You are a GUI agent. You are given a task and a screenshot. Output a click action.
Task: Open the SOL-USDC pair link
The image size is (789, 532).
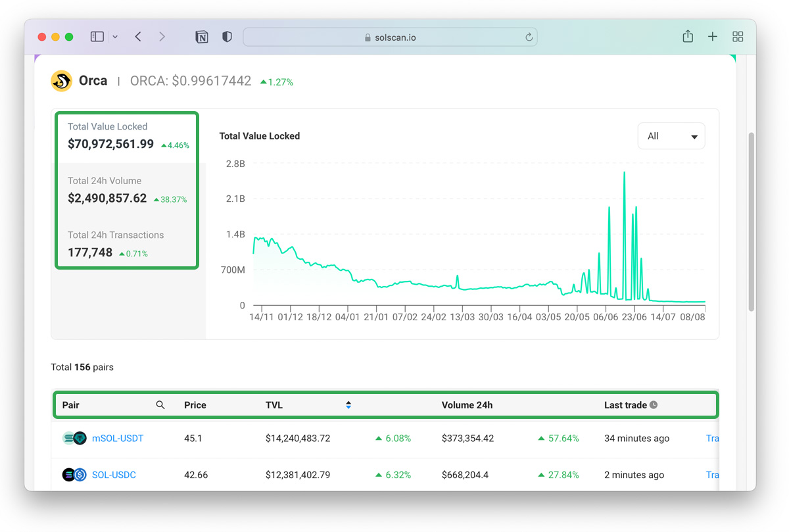[114, 475]
